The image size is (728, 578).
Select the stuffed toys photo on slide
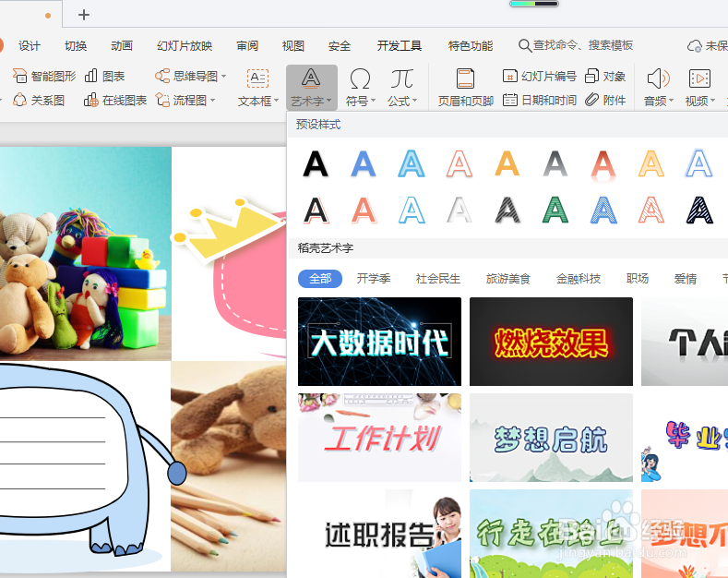tap(86, 254)
